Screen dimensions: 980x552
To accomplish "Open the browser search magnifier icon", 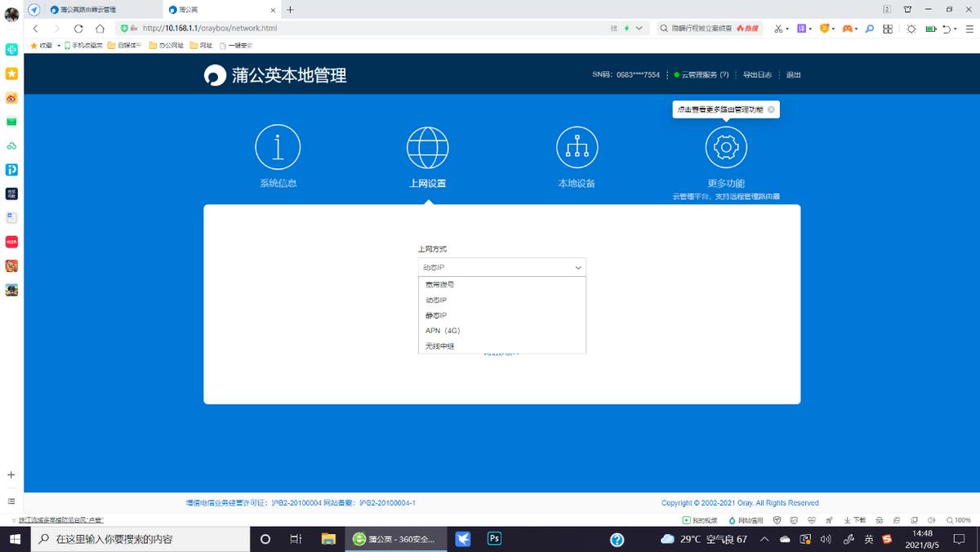I will click(868, 28).
